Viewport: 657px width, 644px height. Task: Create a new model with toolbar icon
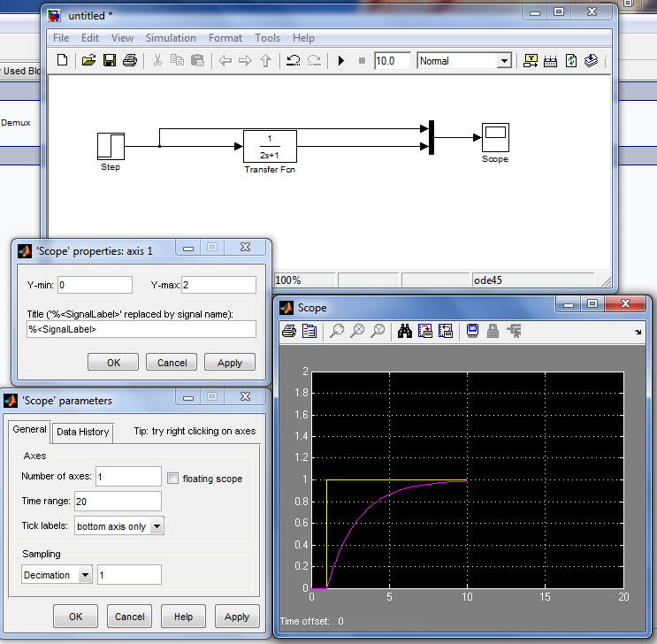62,61
